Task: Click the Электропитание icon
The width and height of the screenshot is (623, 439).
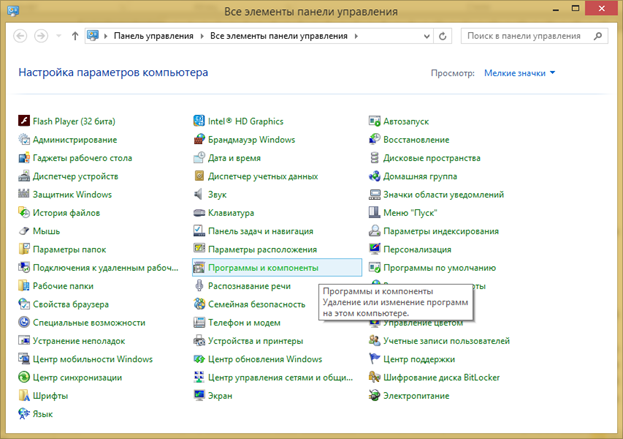Action: pyautogui.click(x=374, y=395)
